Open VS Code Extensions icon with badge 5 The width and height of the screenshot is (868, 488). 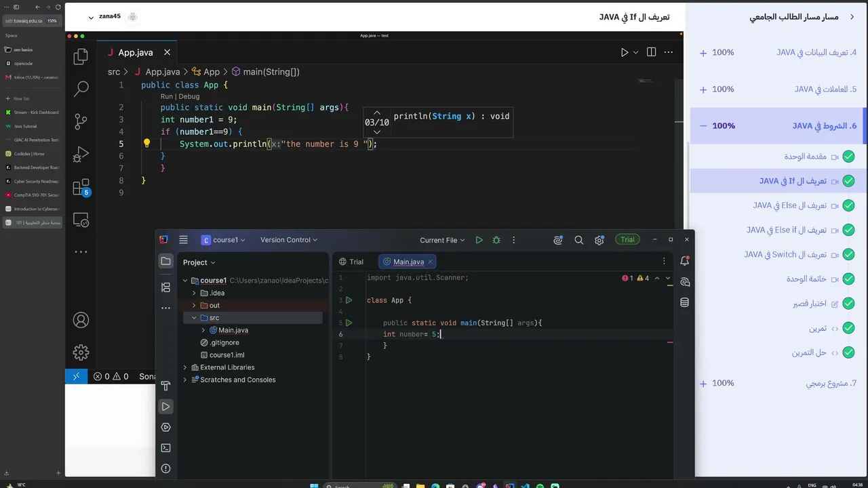tap(81, 187)
